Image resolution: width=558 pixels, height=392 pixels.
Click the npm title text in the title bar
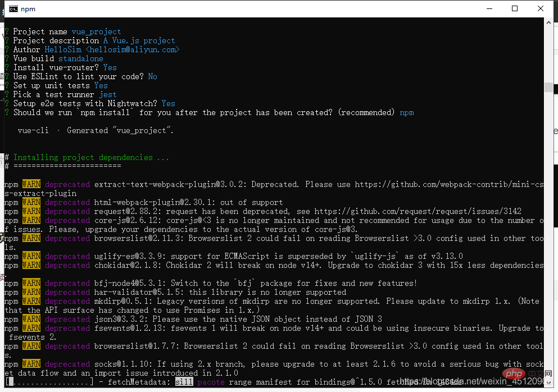pyautogui.click(x=28, y=9)
